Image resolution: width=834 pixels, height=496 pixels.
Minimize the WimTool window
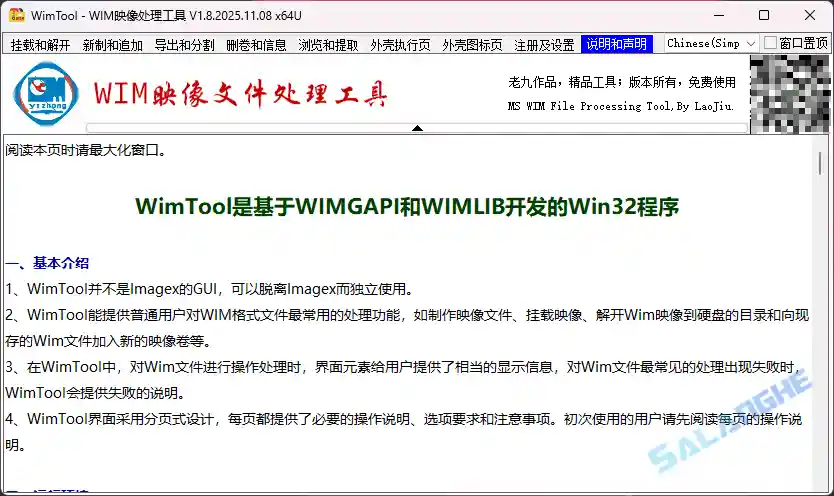tap(719, 15)
